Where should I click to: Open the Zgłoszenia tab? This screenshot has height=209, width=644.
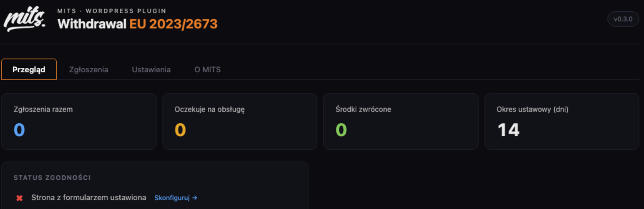88,69
